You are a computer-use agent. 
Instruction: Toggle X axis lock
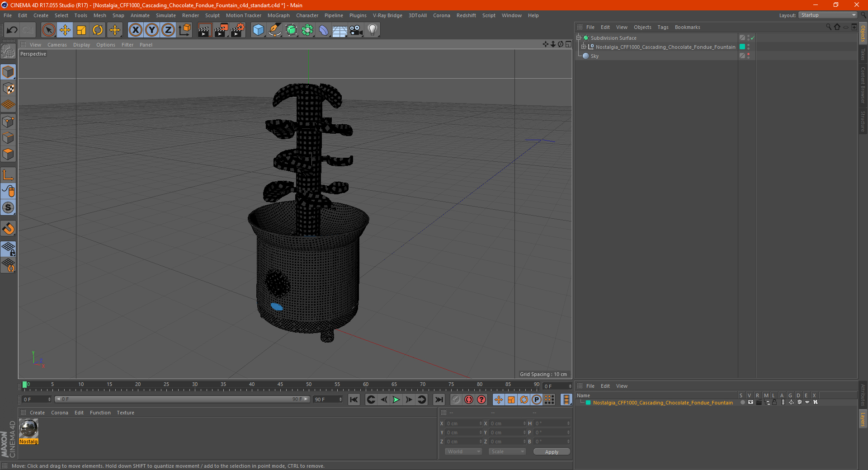pyautogui.click(x=135, y=30)
